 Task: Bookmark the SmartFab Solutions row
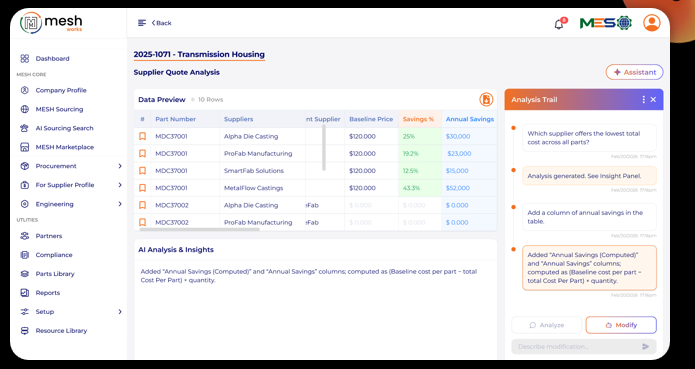[x=142, y=171]
